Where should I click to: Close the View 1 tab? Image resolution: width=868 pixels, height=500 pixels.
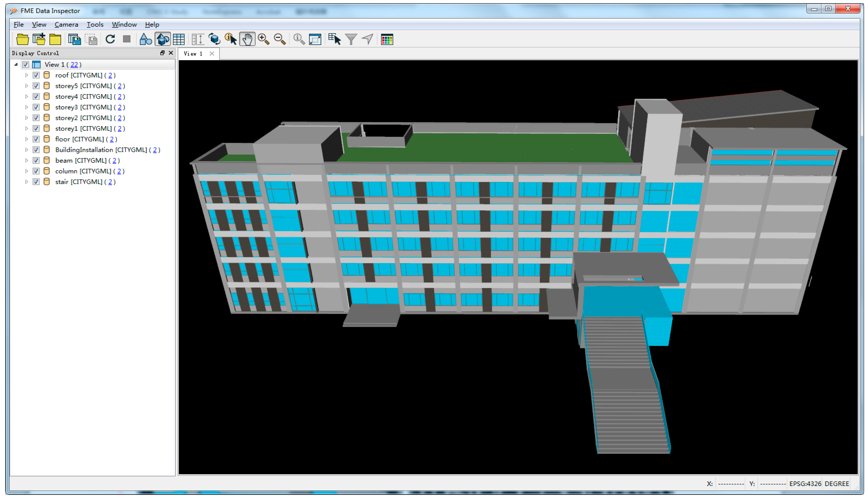(212, 54)
